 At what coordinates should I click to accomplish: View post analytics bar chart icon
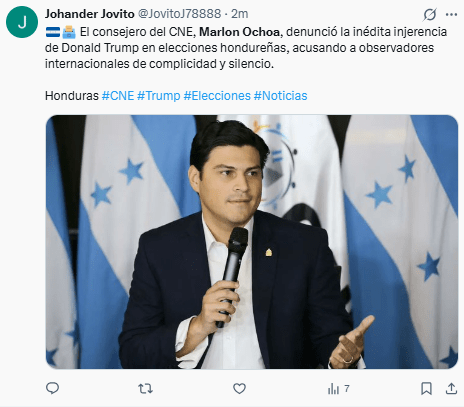[338, 388]
